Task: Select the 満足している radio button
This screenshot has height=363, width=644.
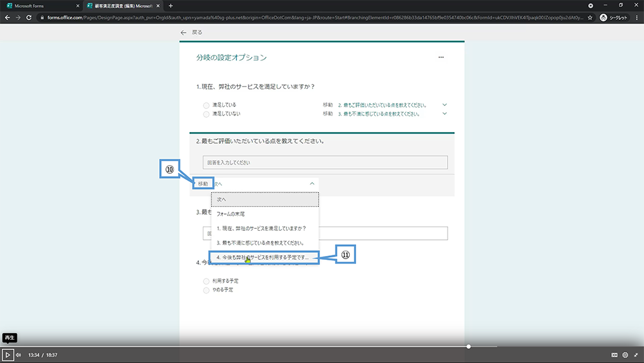Action: pyautogui.click(x=206, y=105)
